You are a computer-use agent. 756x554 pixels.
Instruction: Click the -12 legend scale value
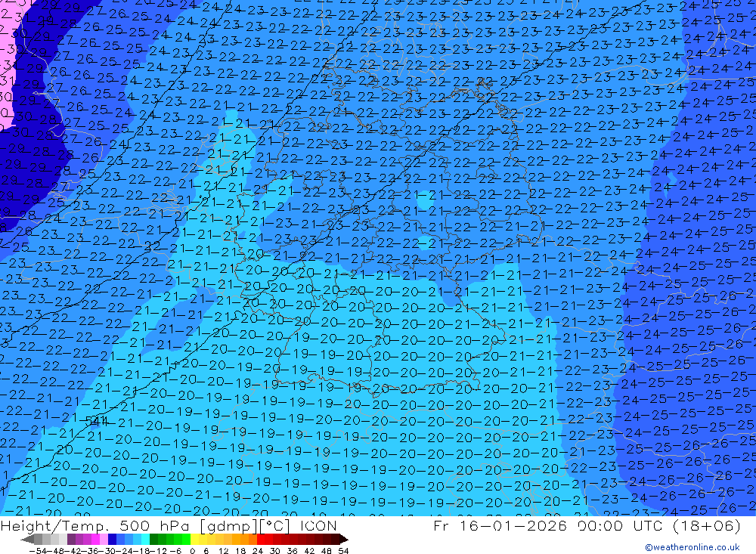158,551
